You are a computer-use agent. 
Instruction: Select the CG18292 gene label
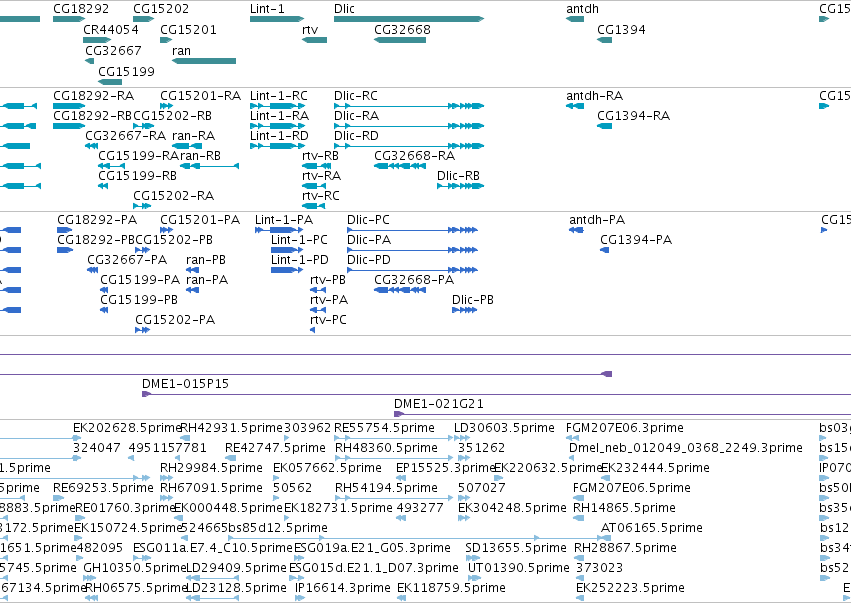tap(81, 9)
